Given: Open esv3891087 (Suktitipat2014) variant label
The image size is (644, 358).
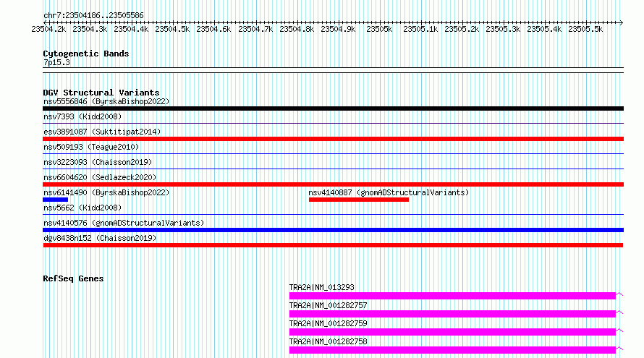Looking at the screenshot, I should pyautogui.click(x=102, y=132).
